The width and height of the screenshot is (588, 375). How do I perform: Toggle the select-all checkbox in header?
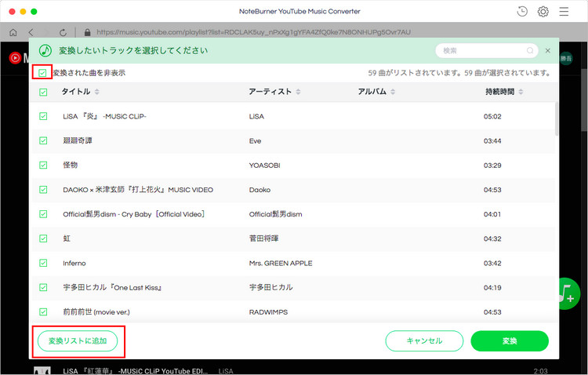coord(43,92)
